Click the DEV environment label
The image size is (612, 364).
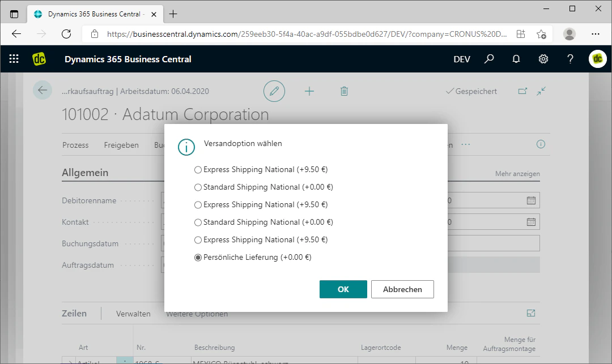(462, 59)
